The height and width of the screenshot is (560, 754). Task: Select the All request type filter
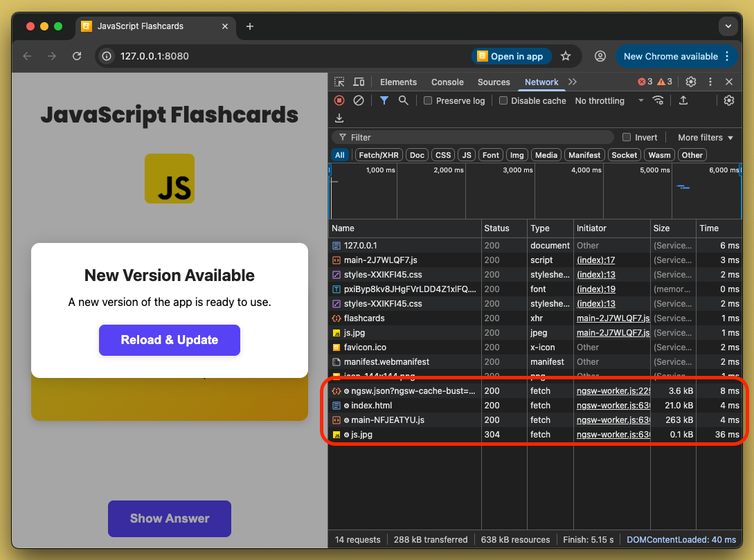(x=340, y=155)
